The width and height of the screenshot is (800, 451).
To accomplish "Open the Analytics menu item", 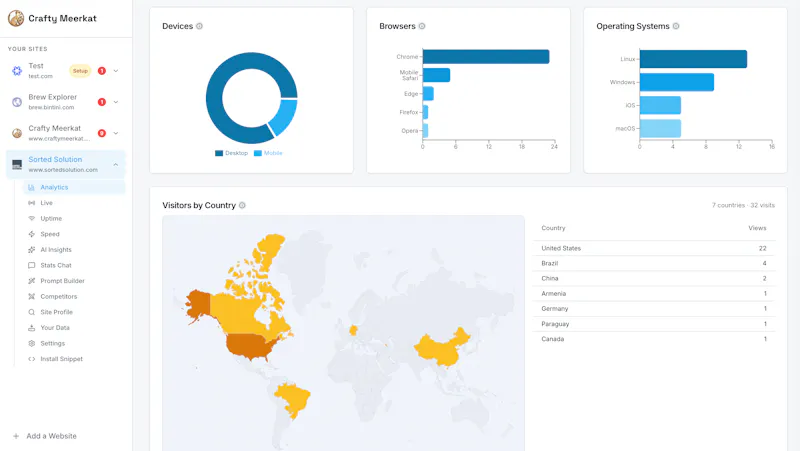I will click(74, 187).
